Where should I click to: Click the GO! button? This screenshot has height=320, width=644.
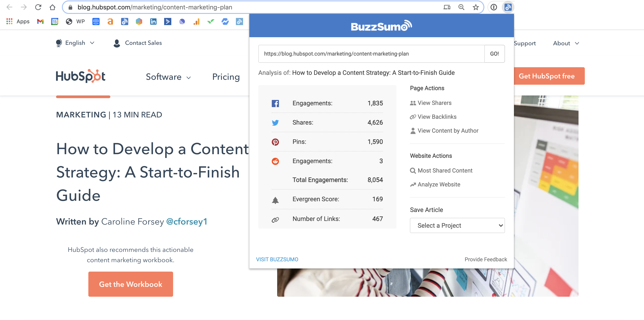click(x=494, y=54)
